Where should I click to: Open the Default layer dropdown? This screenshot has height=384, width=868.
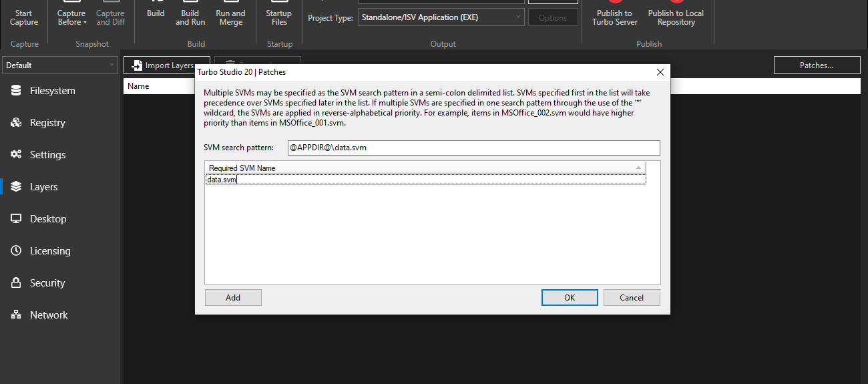[60, 65]
